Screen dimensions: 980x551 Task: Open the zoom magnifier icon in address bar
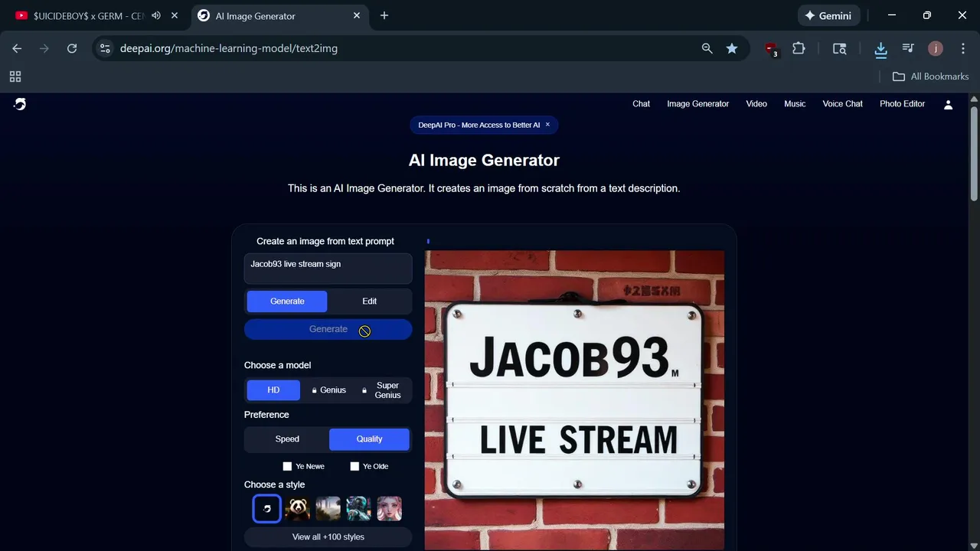(707, 48)
